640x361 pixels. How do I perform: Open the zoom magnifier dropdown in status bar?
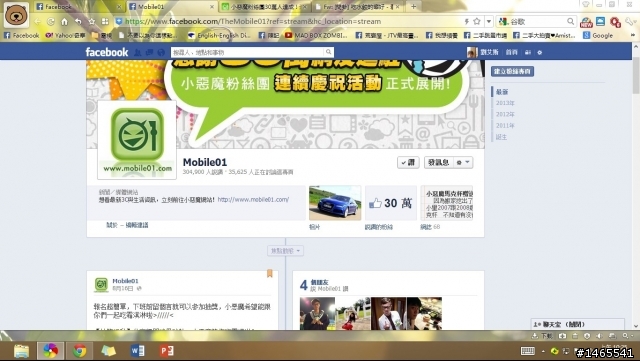click(627, 336)
